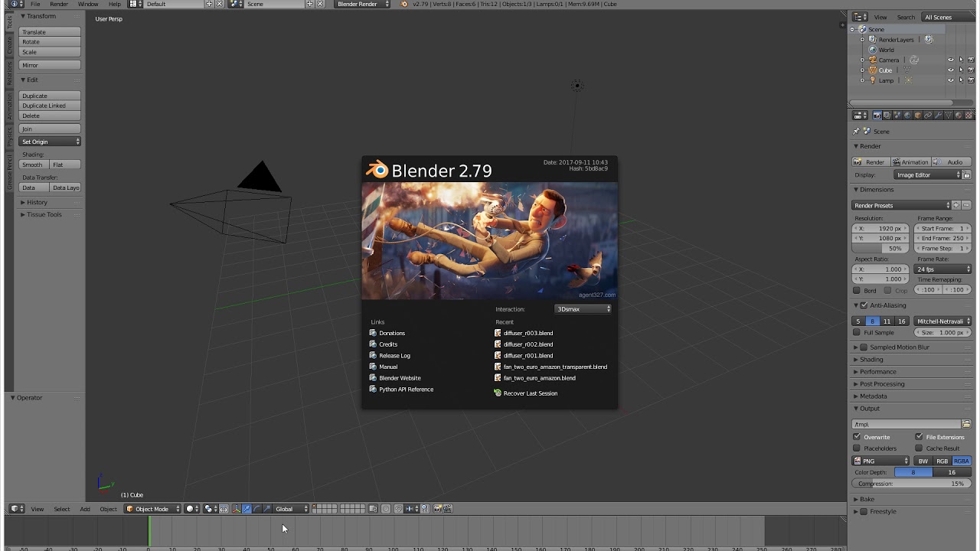This screenshot has width=980, height=551.
Task: Open the Help menu
Action: (114, 4)
